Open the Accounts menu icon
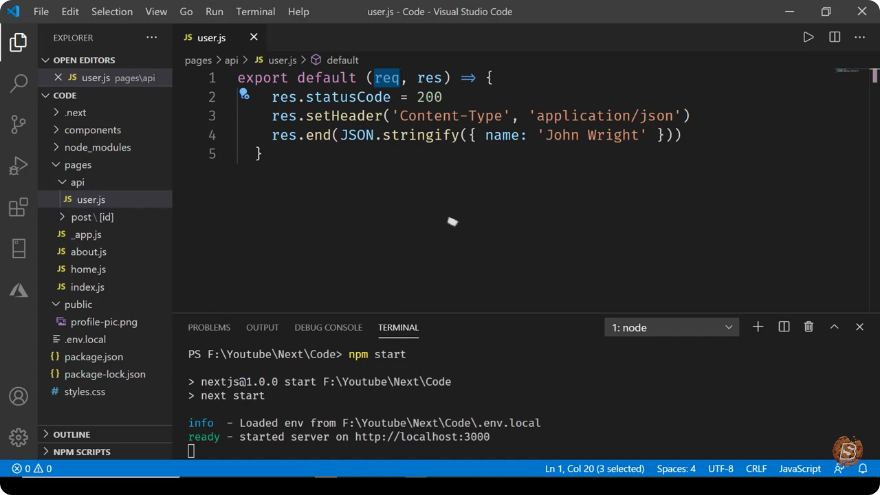Screen dimensions: 880x495 (19, 396)
